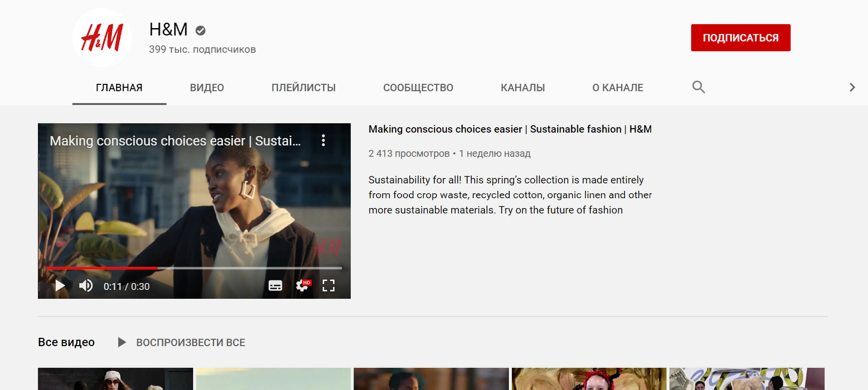The image size is (868, 390).
Task: Click the right chevron to show more tabs
Action: pyautogui.click(x=852, y=87)
